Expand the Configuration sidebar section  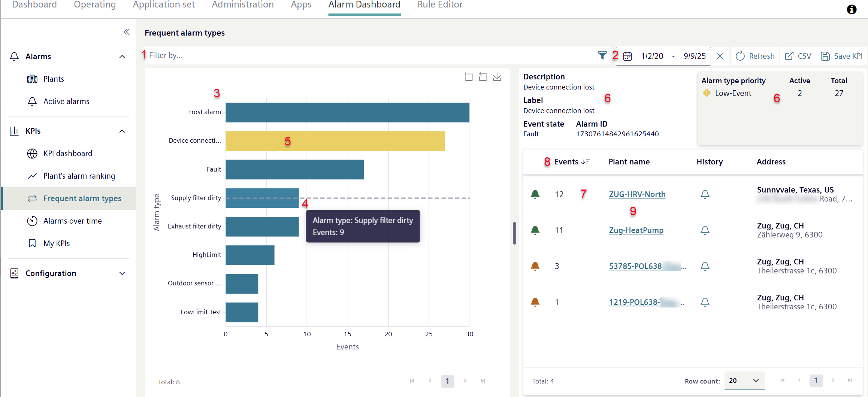pyautogui.click(x=122, y=273)
